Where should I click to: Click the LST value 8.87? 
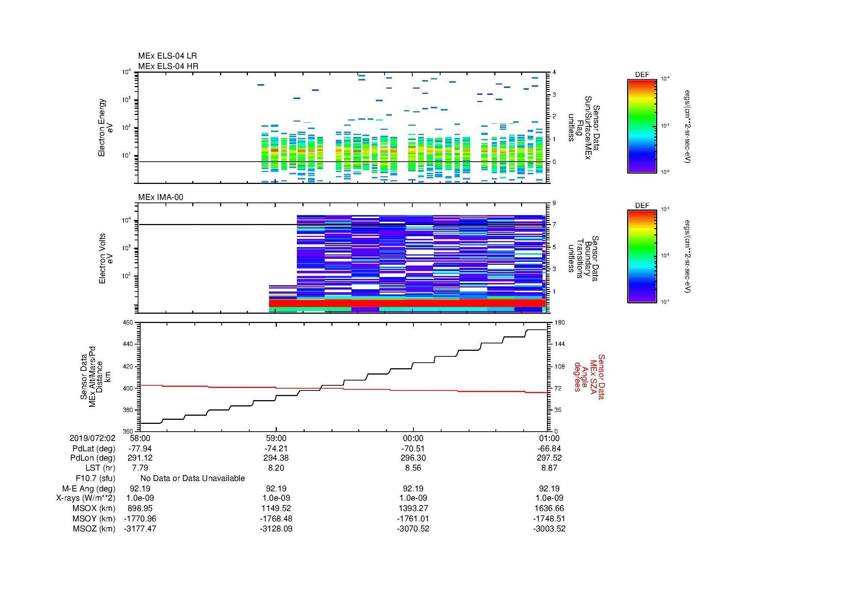(x=549, y=468)
